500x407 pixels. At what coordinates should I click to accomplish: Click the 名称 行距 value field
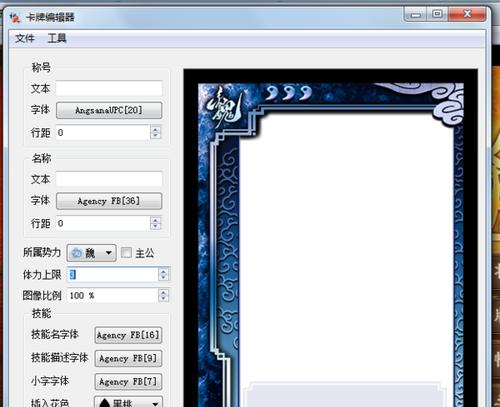103,223
